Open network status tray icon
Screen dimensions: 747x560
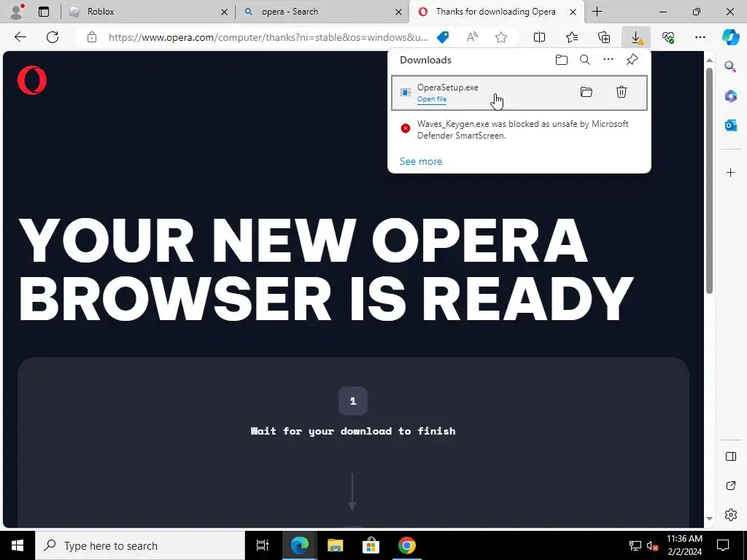pyautogui.click(x=635, y=545)
